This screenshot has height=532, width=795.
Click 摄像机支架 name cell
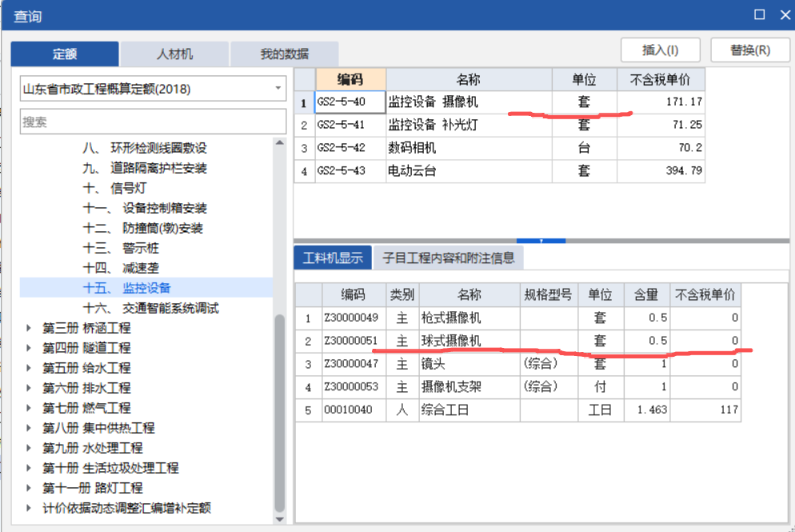point(469,386)
